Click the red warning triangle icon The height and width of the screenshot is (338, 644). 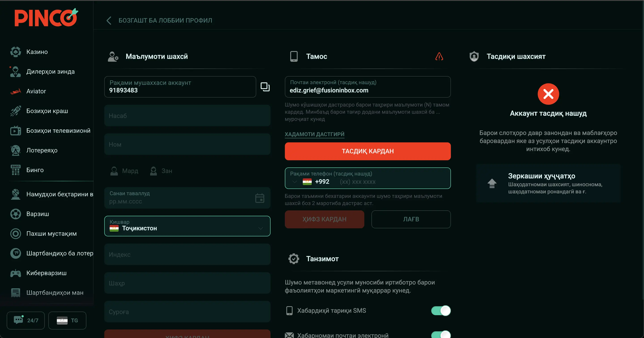[x=439, y=56]
